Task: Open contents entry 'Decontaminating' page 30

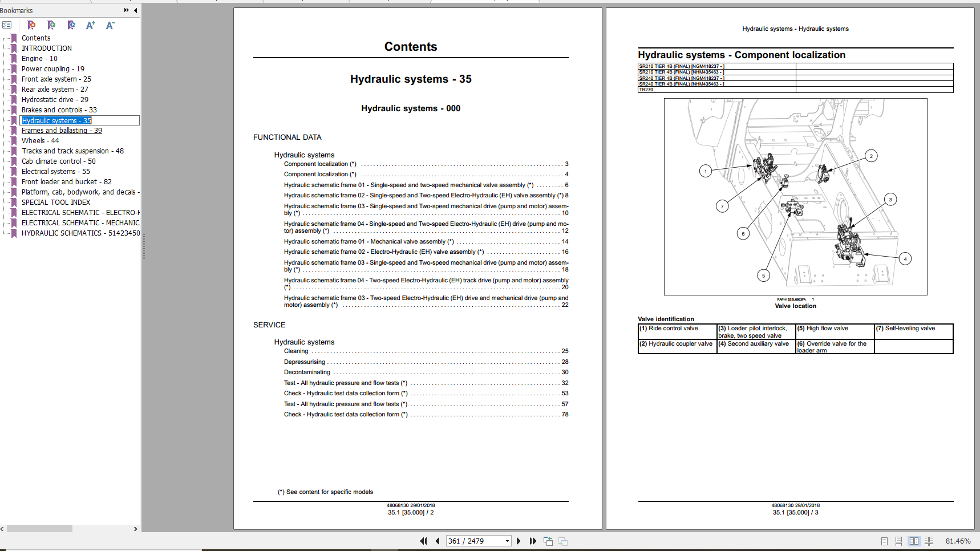Action: tap(426, 372)
